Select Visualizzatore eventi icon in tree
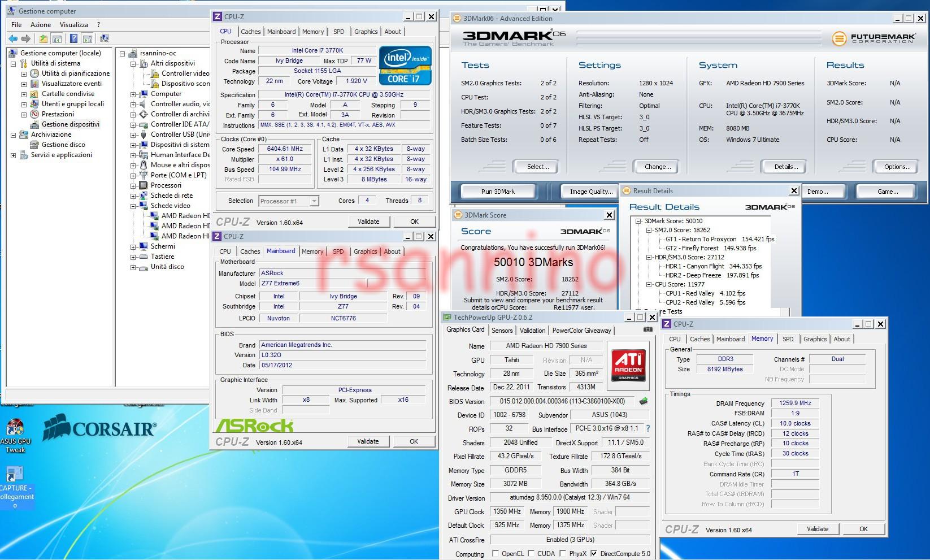The height and width of the screenshot is (560, 930). tap(34, 84)
